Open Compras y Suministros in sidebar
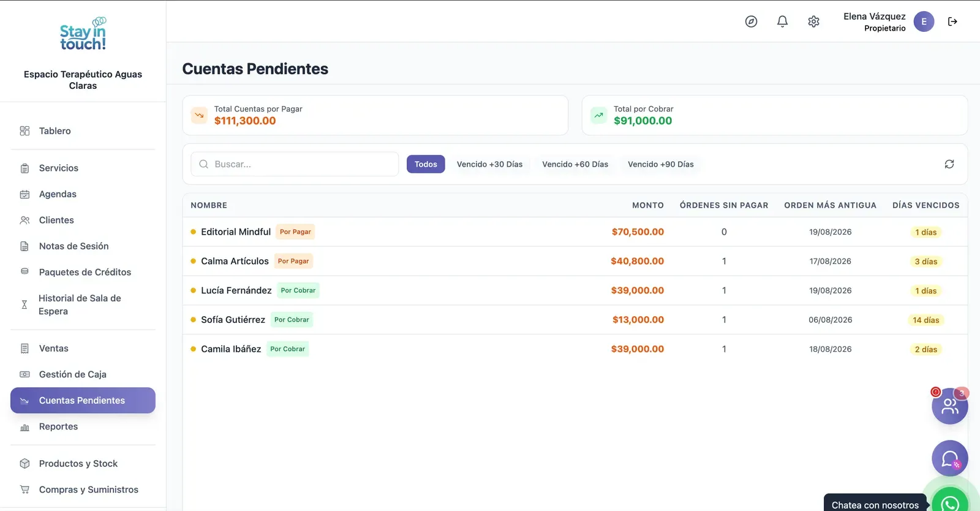The width and height of the screenshot is (980, 511). pyautogui.click(x=83, y=490)
